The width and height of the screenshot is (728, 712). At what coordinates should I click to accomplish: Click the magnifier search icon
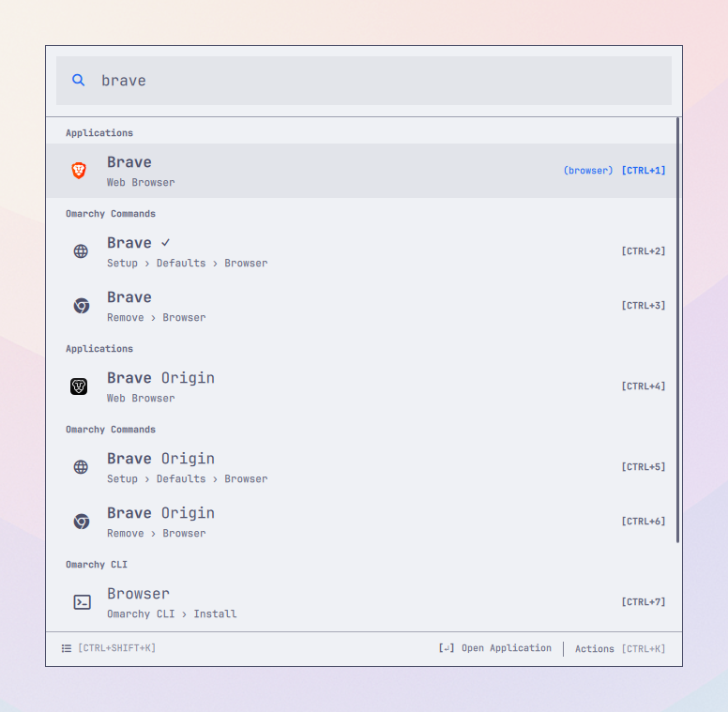click(x=79, y=81)
